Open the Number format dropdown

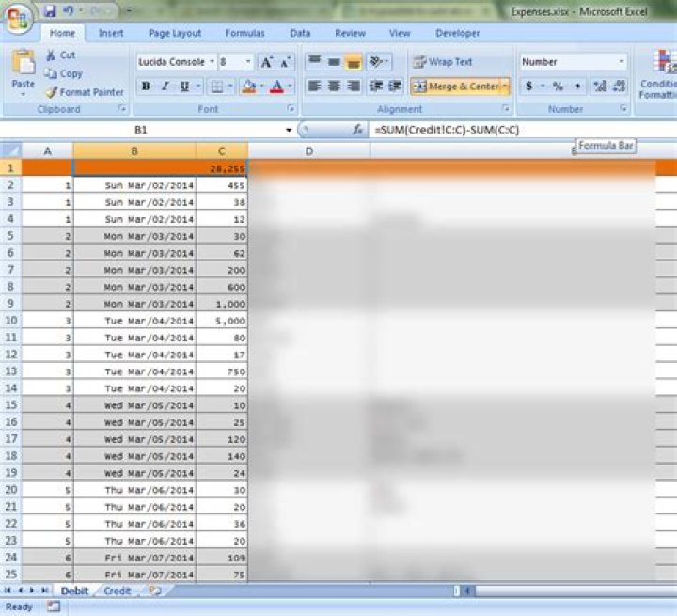pyautogui.click(x=622, y=62)
